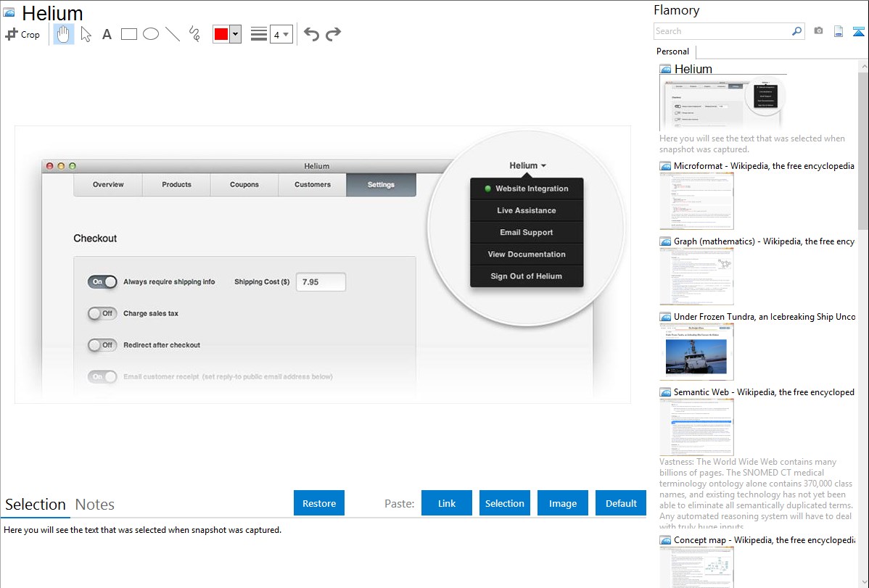This screenshot has height=588, width=869.
Task: Pick the ellipse shape tool
Action: click(x=151, y=34)
